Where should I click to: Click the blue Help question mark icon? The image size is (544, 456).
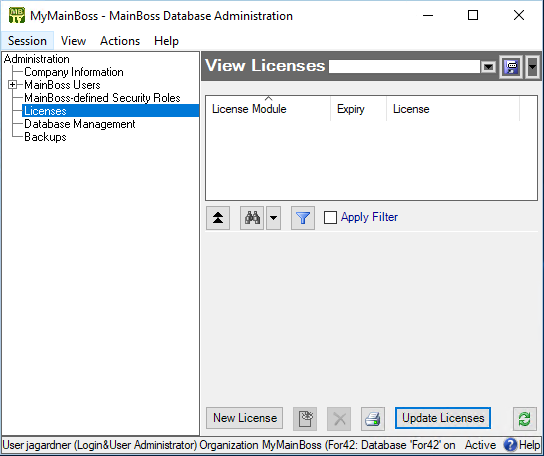[510, 445]
